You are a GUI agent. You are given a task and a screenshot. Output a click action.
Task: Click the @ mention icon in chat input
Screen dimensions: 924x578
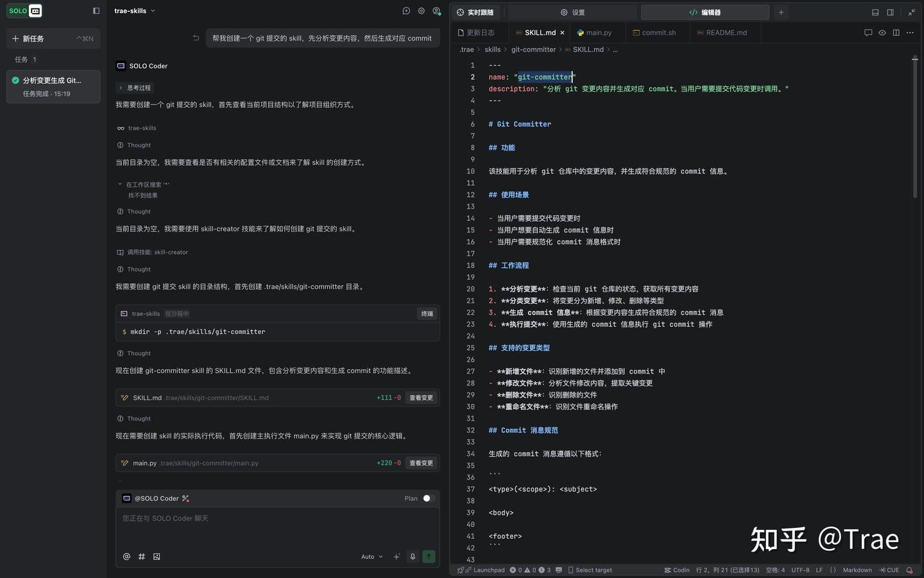pyautogui.click(x=126, y=557)
